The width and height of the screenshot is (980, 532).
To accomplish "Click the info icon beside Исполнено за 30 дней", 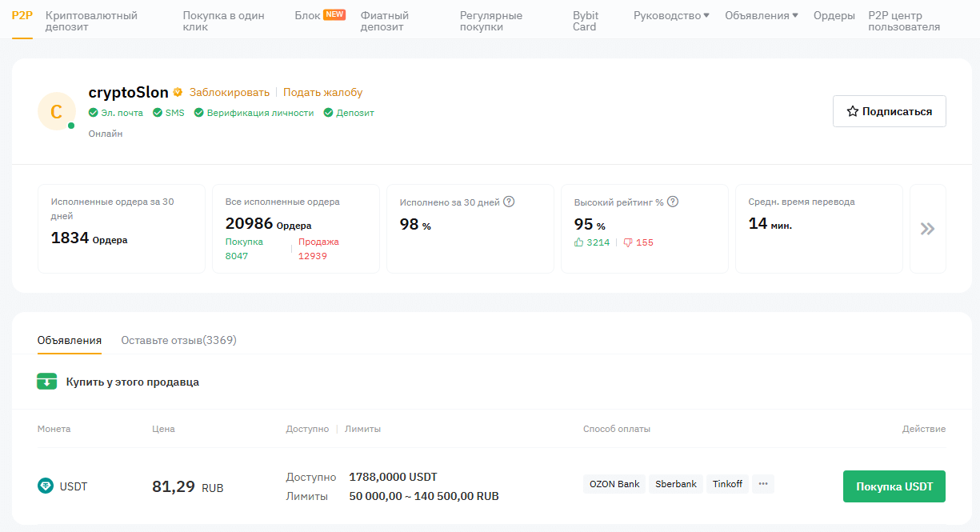I will (x=509, y=202).
